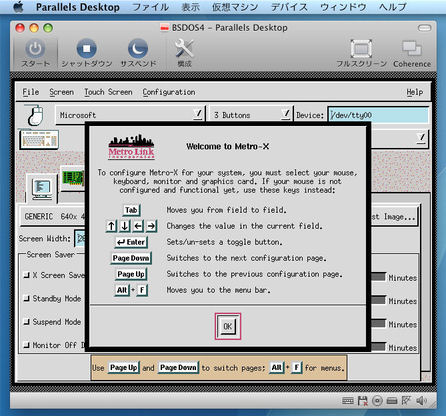This screenshot has height=416, width=446.
Task: Open the Screen menu
Action: (x=61, y=92)
